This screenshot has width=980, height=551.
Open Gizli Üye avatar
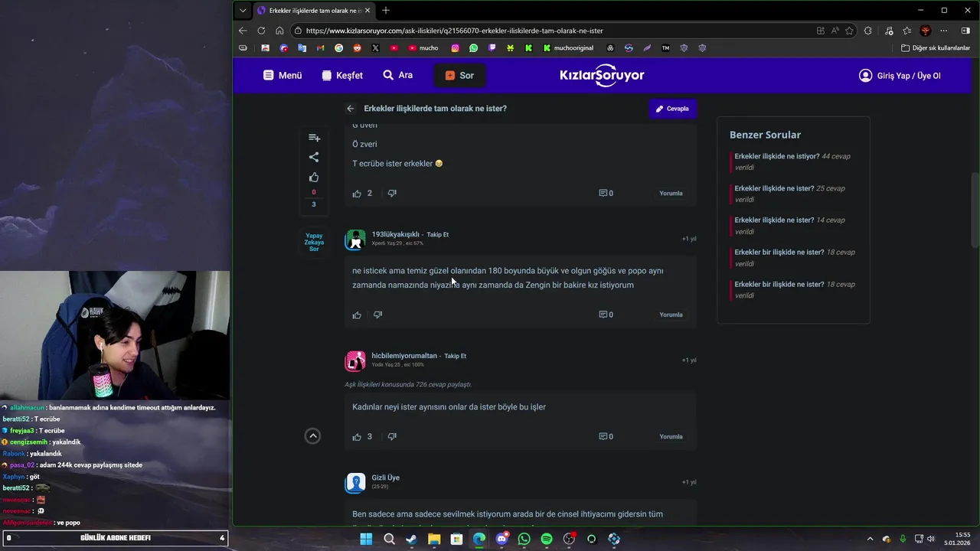pos(355,483)
